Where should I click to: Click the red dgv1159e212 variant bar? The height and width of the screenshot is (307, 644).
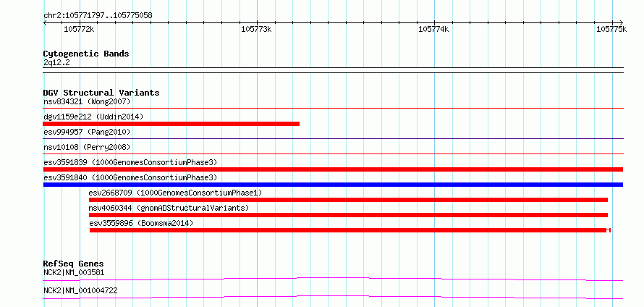171,124
